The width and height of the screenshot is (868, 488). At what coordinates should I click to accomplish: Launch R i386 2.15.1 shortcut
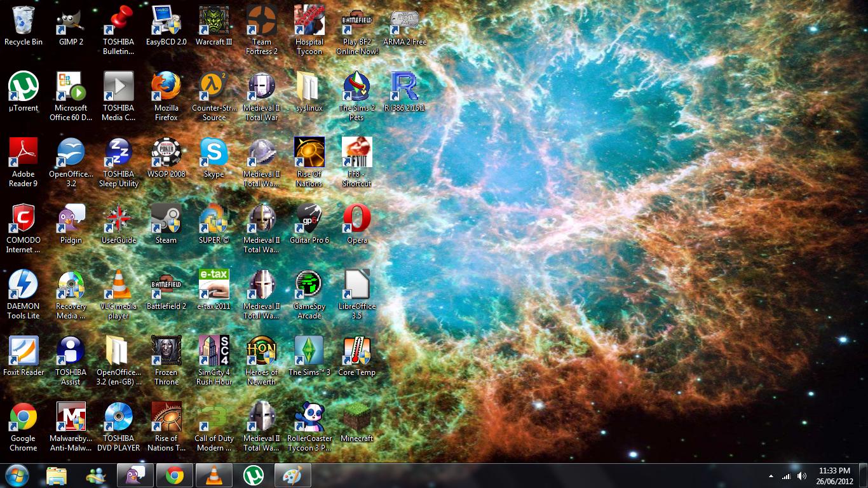pos(405,92)
